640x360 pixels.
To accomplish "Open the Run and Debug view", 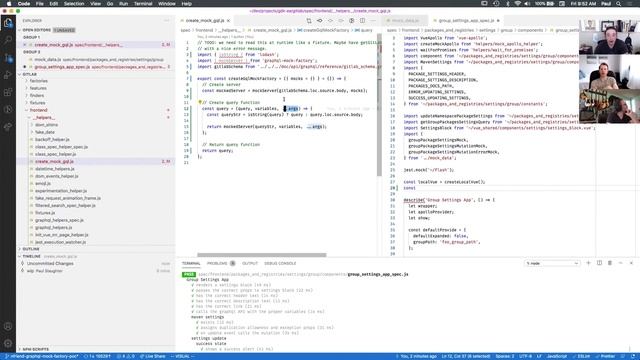I will coord(8,75).
